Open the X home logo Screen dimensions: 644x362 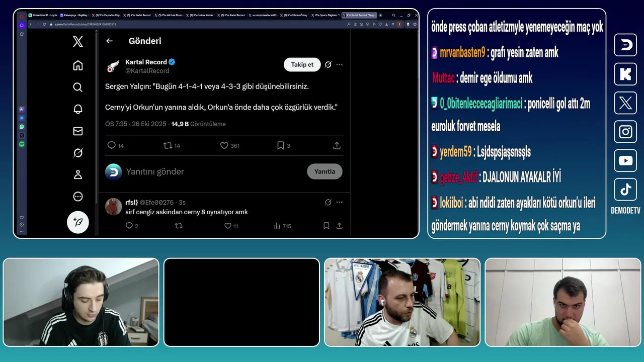(78, 42)
